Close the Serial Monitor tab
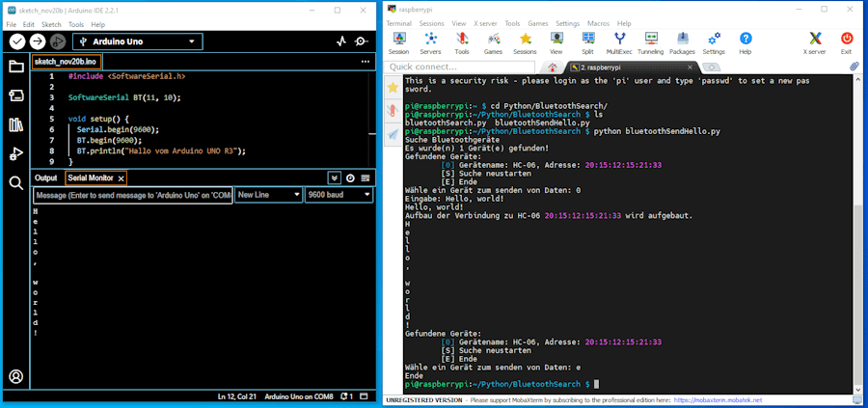The height and width of the screenshot is (408, 868). click(x=121, y=178)
